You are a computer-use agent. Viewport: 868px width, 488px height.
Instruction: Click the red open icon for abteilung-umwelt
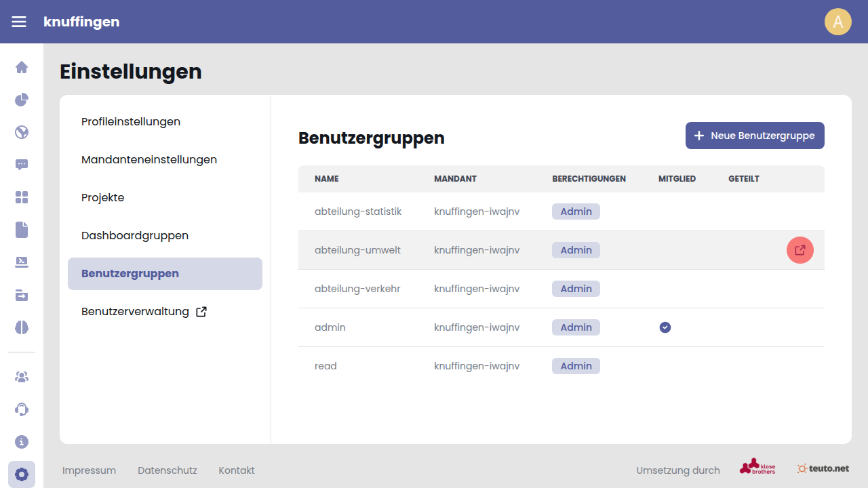point(800,250)
